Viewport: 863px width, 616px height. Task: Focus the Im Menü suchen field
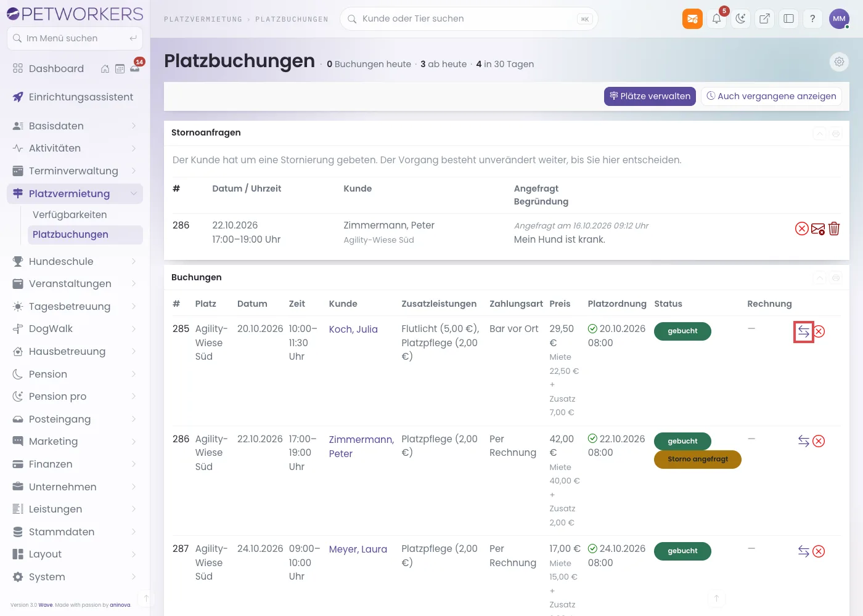(75, 38)
